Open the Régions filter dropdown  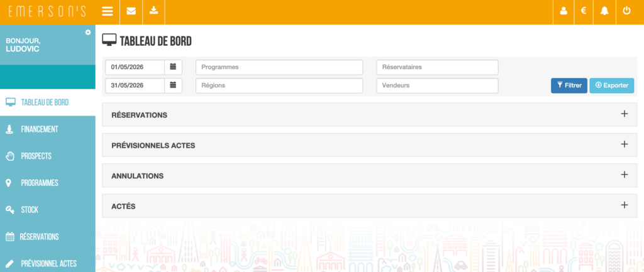coord(279,85)
